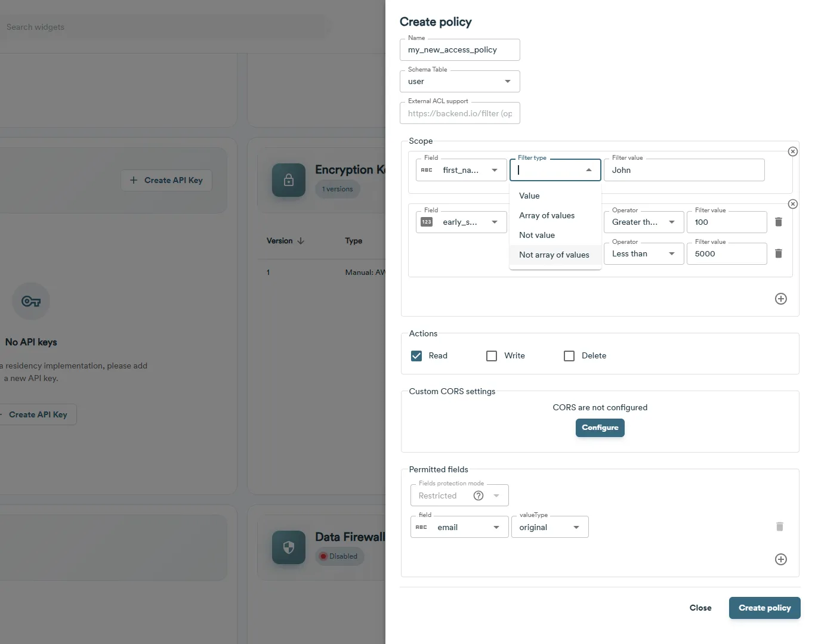Click the Disabled status badge
815x644 pixels.
click(339, 556)
